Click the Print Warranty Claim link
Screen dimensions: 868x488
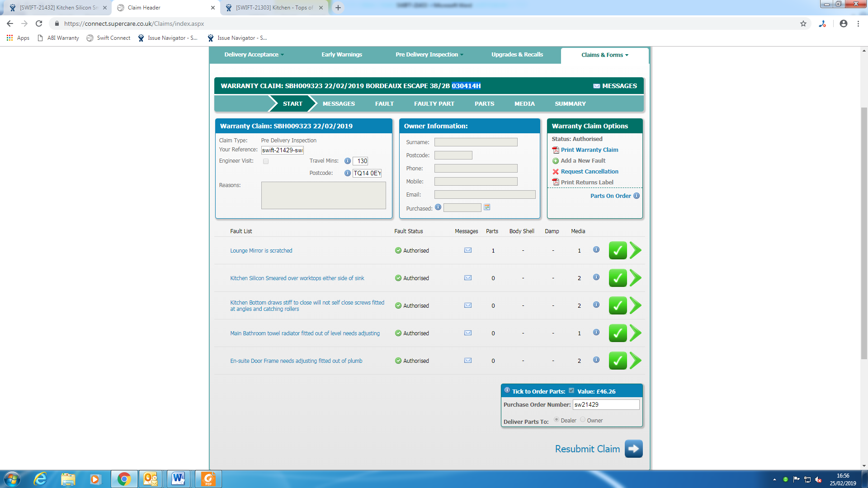click(x=589, y=150)
